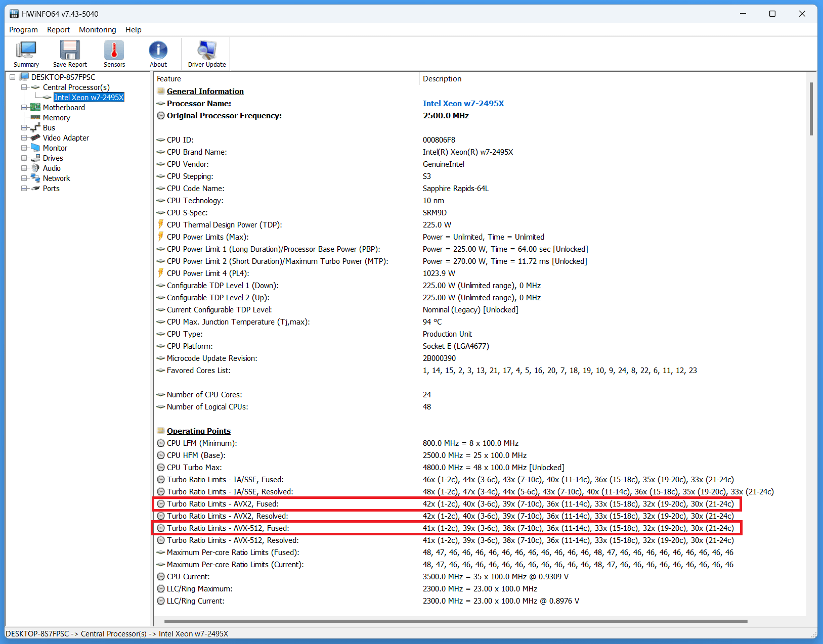Viewport: 823px width, 644px height.
Task: Click the clock icon beside Original Processor Frequency
Action: pyautogui.click(x=161, y=115)
